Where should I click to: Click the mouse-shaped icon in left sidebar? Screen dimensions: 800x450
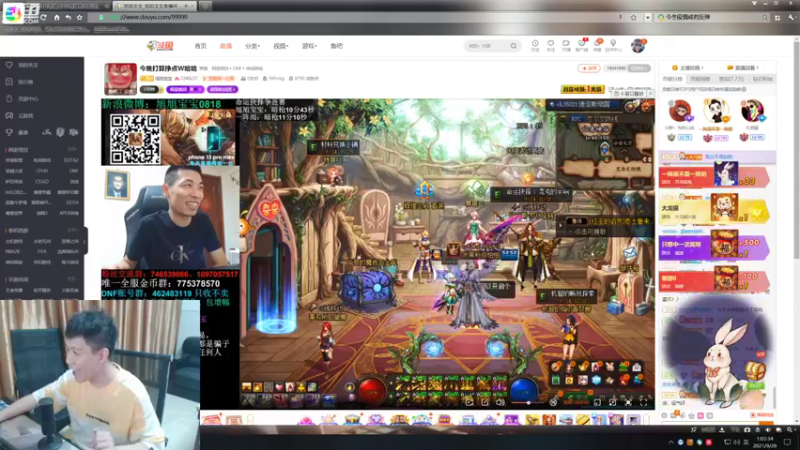[x=9, y=98]
